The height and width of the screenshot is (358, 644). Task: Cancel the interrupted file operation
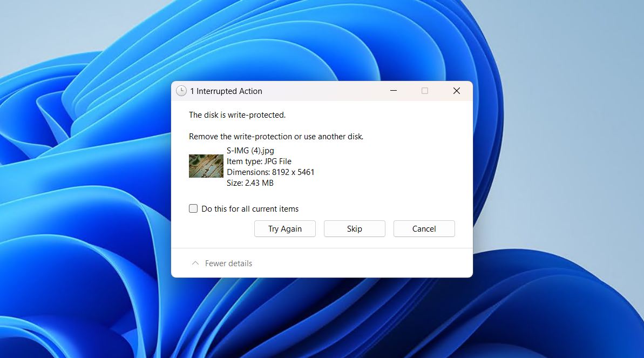click(424, 228)
